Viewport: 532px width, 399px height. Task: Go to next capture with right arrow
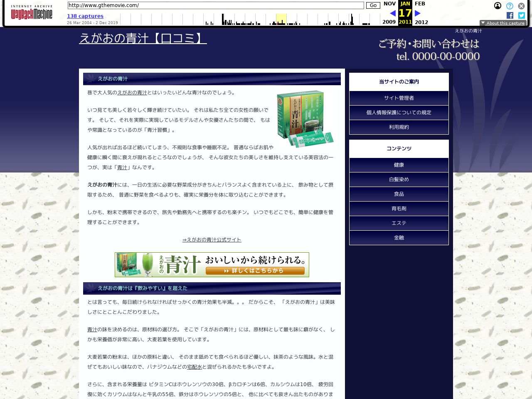pos(418,13)
